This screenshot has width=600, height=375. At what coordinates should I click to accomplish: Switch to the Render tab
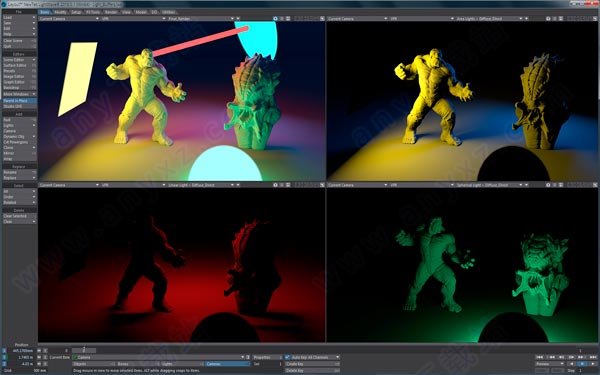111,12
